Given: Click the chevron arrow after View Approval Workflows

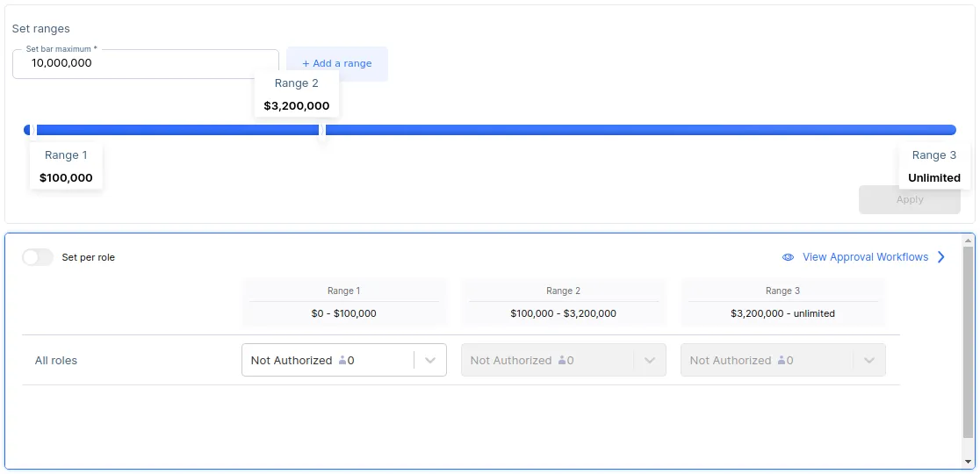Looking at the screenshot, I should [941, 257].
